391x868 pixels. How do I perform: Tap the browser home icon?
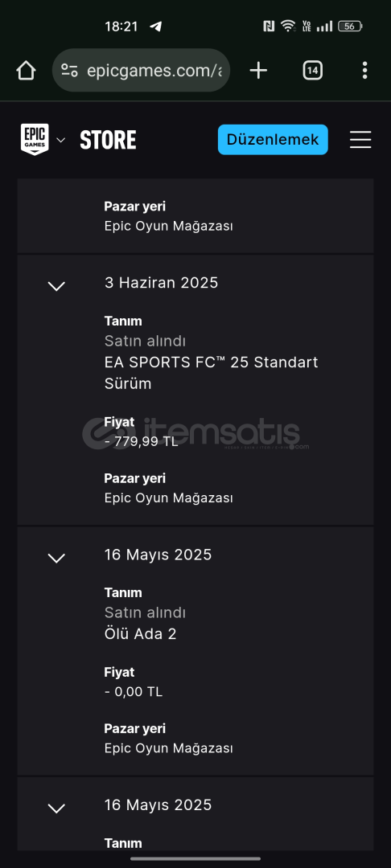(26, 70)
